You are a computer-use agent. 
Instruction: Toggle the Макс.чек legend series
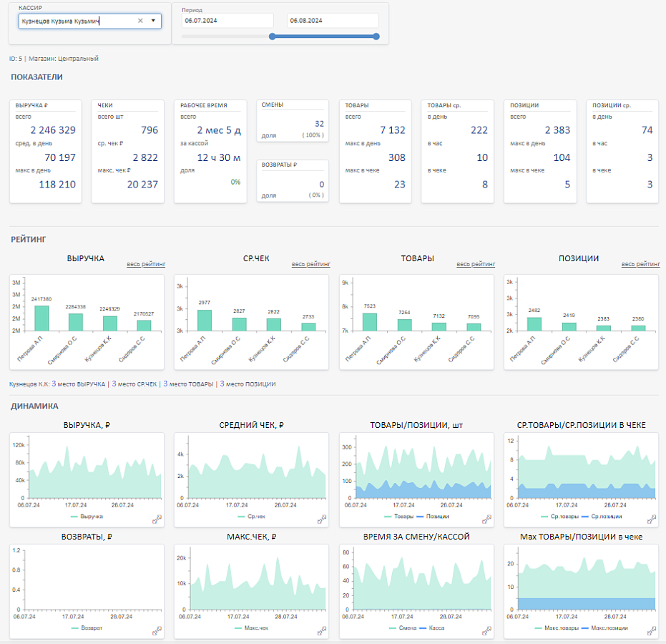pos(252,628)
